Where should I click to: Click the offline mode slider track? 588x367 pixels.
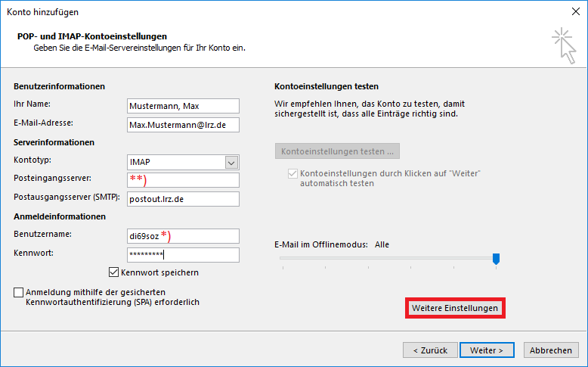[x=385, y=258]
